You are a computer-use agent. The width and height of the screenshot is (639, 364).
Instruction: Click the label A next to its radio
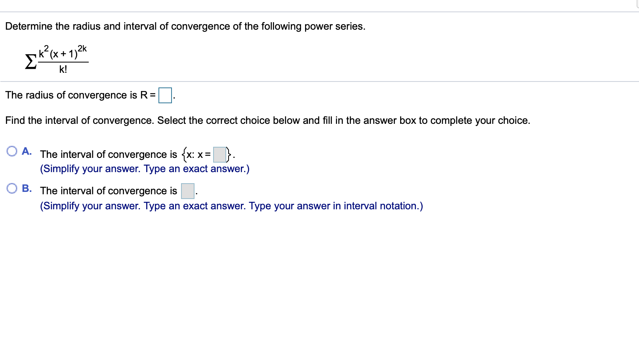coord(27,151)
